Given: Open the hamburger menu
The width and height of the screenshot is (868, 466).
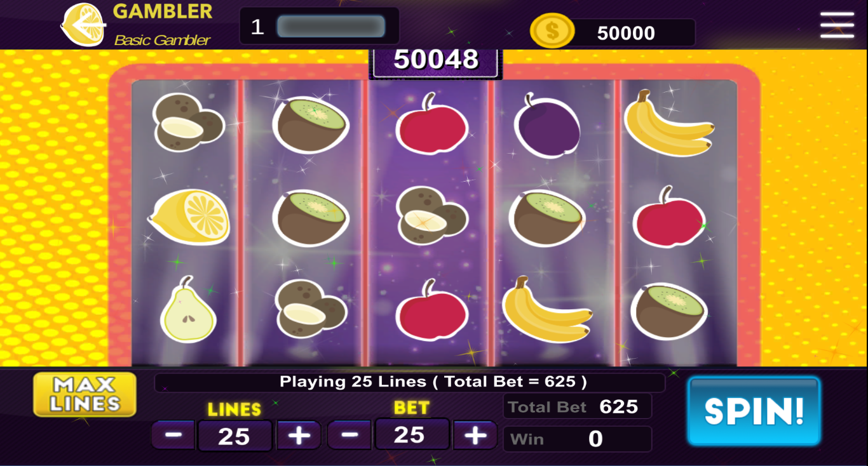Looking at the screenshot, I should [837, 25].
